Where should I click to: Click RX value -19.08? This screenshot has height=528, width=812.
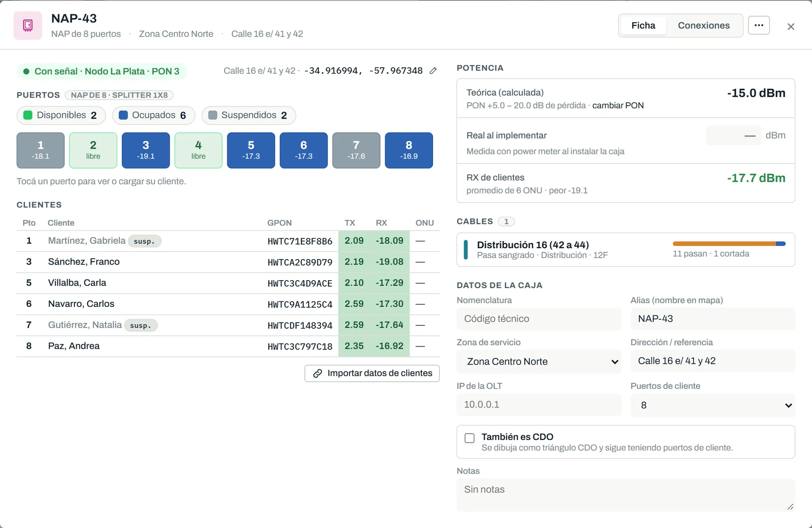tap(390, 262)
